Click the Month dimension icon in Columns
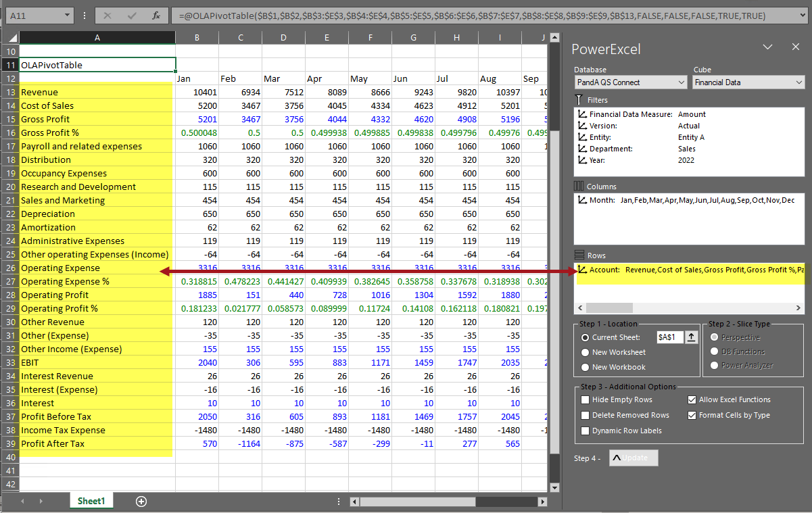This screenshot has width=812, height=513. (582, 200)
